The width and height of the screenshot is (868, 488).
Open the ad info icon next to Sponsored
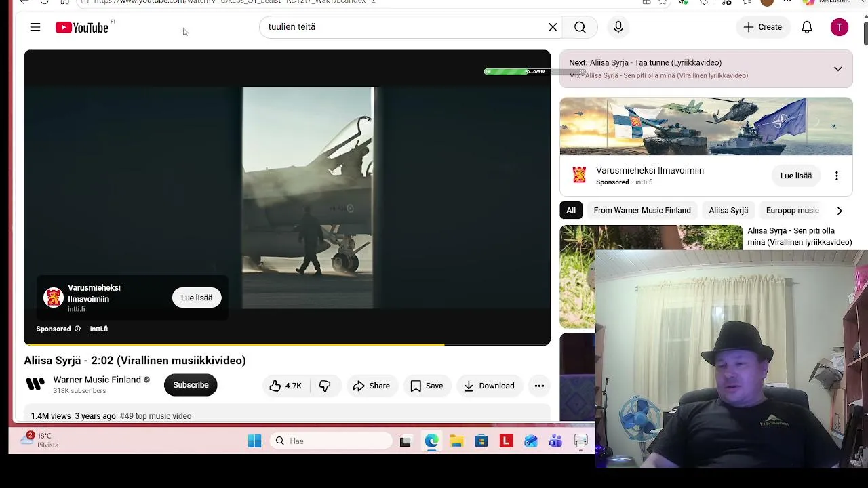point(77,329)
